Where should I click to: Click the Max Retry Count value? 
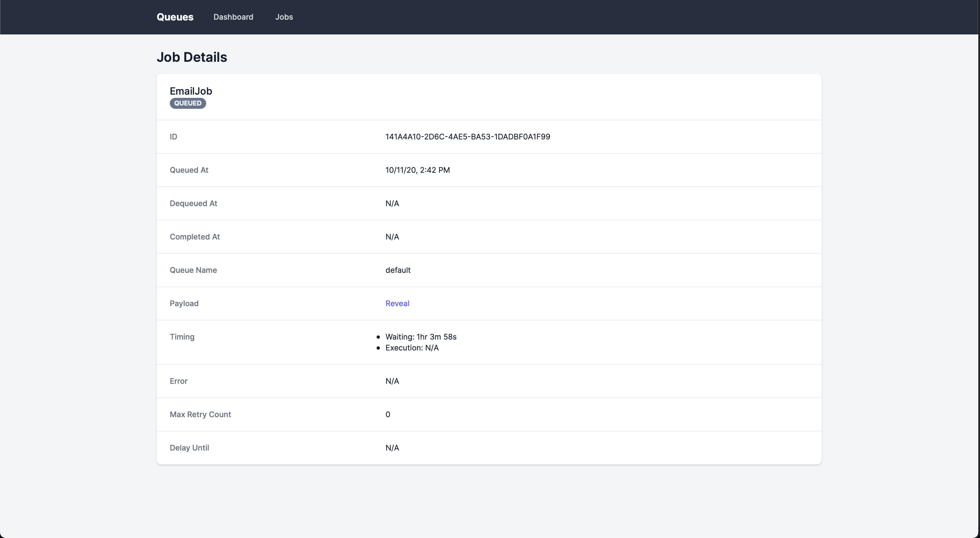coord(388,414)
